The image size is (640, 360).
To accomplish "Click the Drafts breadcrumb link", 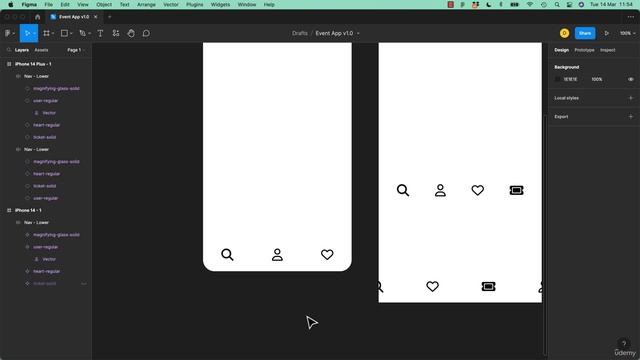I will 300,33.
